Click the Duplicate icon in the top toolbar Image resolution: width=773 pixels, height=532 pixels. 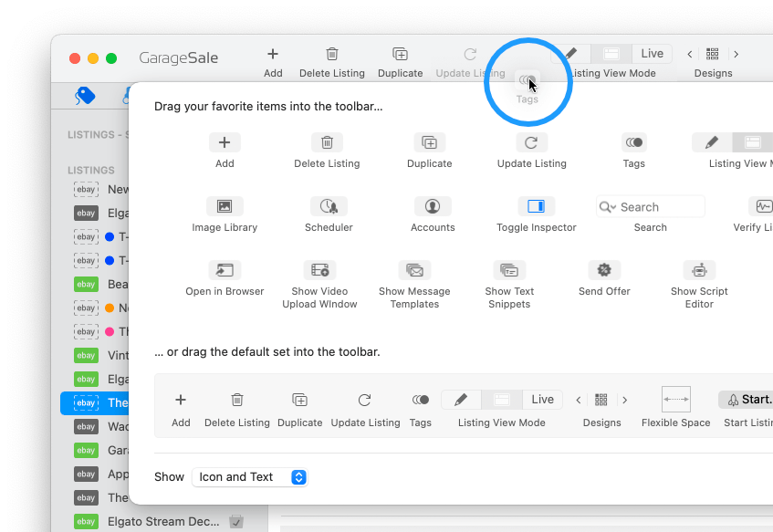pos(401,54)
